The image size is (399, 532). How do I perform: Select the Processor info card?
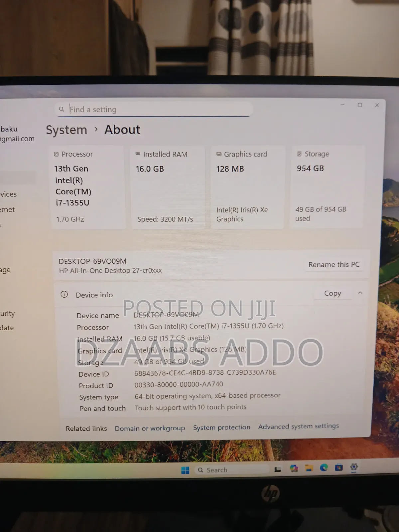click(88, 188)
